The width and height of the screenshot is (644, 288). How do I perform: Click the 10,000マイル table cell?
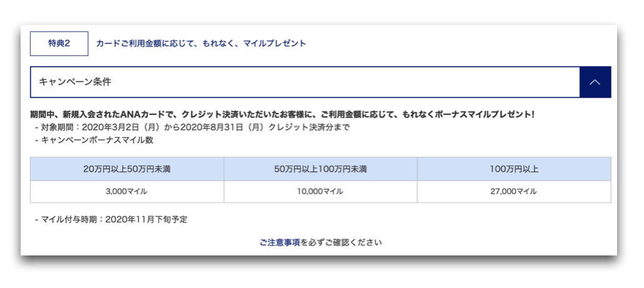coord(320,192)
